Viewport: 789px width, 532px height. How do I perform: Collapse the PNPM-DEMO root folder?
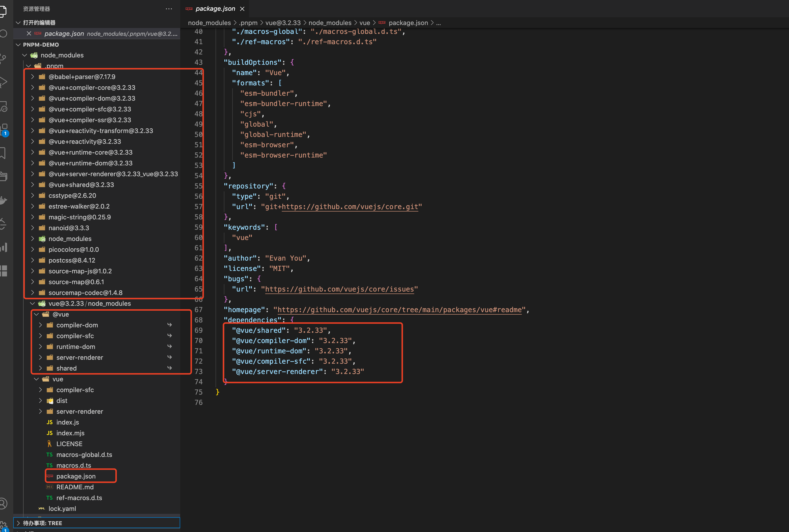(18, 44)
